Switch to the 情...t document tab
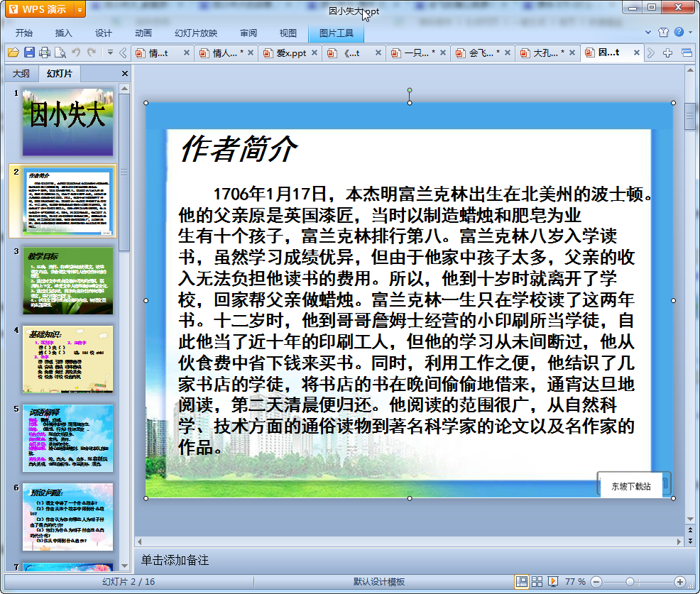The height and width of the screenshot is (594, 700). point(158,53)
